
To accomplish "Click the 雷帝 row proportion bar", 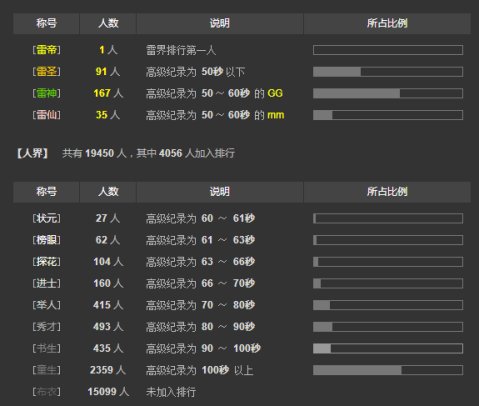I will tap(388, 50).
